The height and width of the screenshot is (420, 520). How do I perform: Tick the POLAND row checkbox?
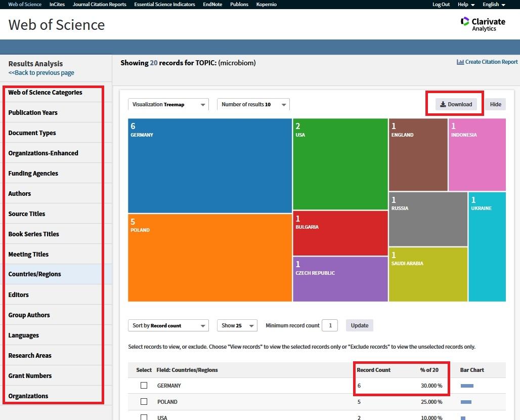point(144,402)
